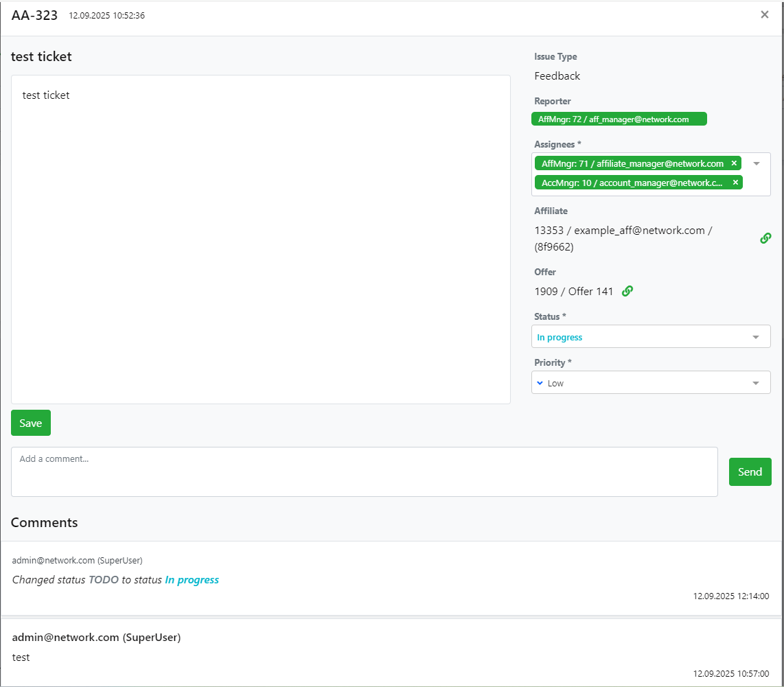Click the Save button

[x=31, y=423]
